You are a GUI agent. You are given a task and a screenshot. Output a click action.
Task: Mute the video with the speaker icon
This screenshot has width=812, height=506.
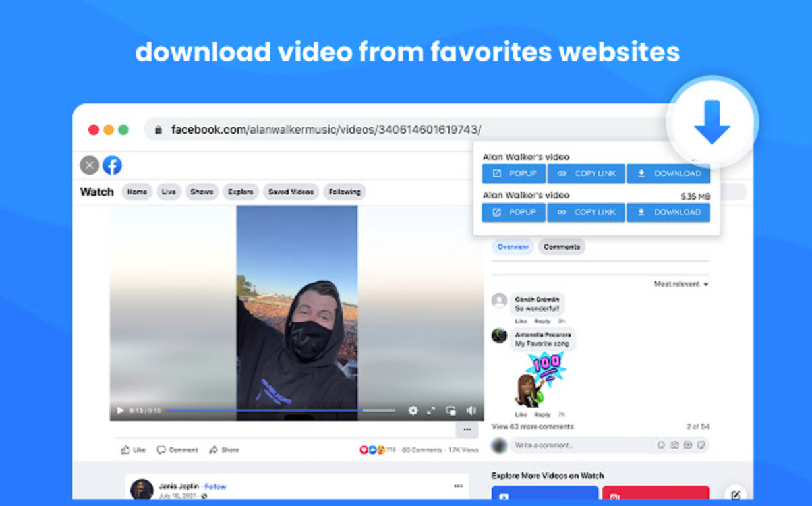pyautogui.click(x=471, y=410)
